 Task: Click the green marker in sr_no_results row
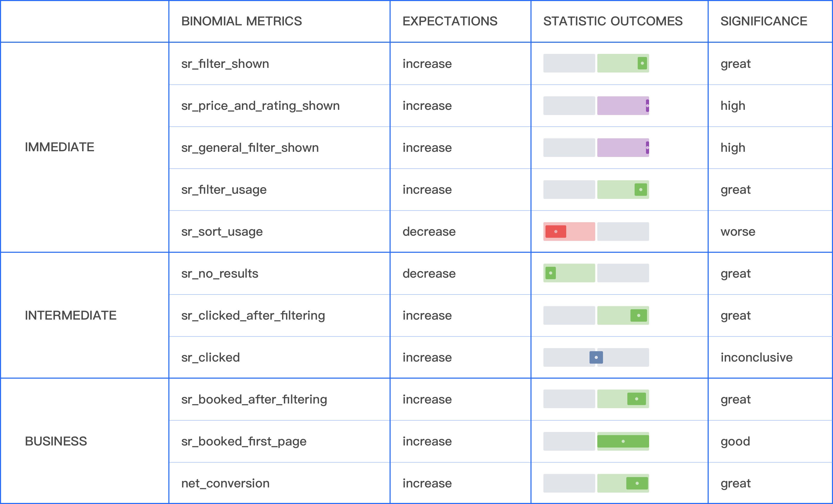click(550, 273)
